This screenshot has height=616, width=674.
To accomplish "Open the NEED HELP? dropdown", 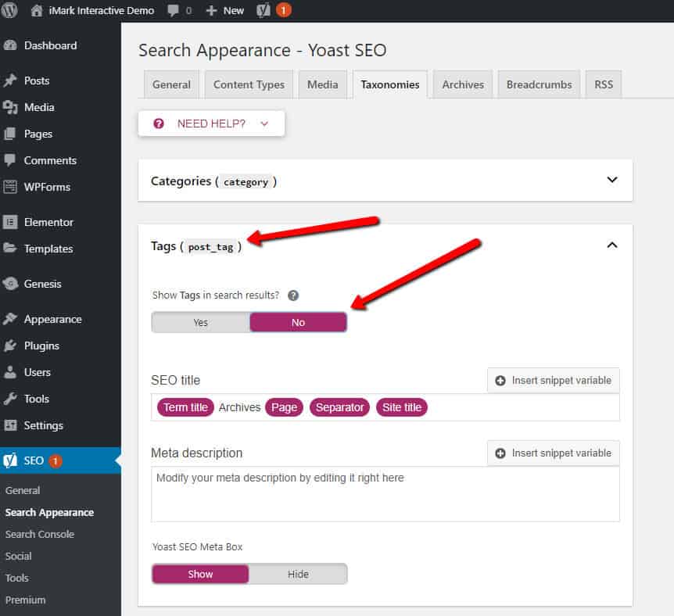I will 211,124.
